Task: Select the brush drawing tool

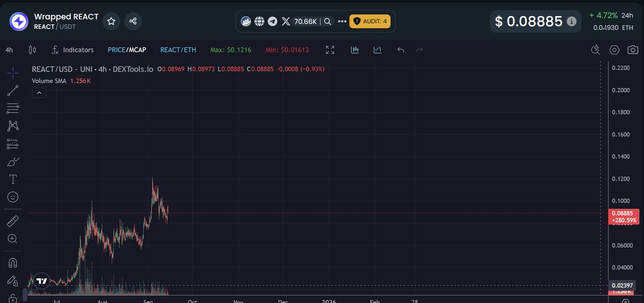Action: pyautogui.click(x=13, y=161)
